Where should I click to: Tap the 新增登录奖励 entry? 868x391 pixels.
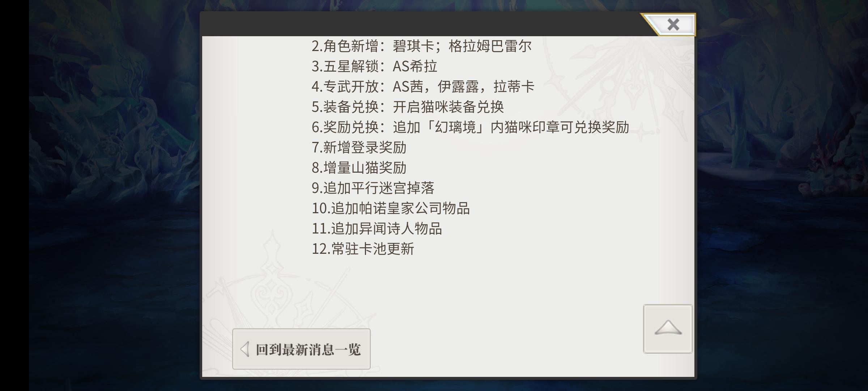[359, 147]
